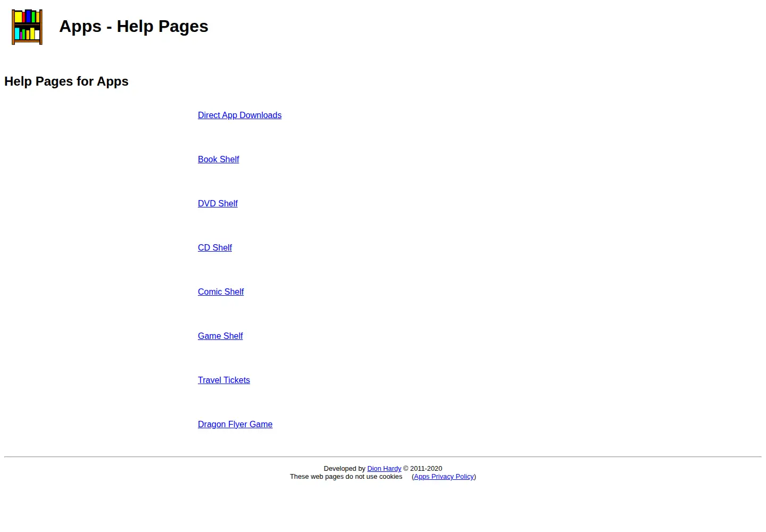Open the Book Shelf help page
766x532 pixels.
pos(218,160)
